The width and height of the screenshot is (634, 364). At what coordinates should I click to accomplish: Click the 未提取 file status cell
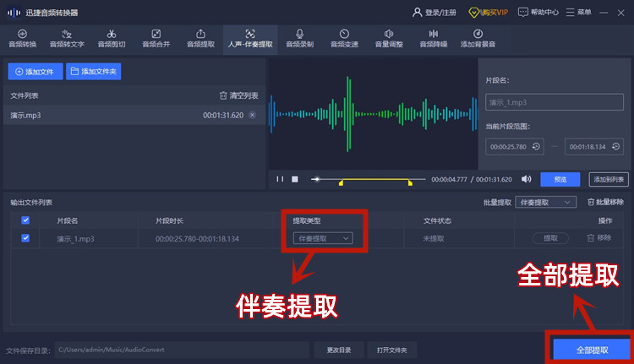coord(434,239)
